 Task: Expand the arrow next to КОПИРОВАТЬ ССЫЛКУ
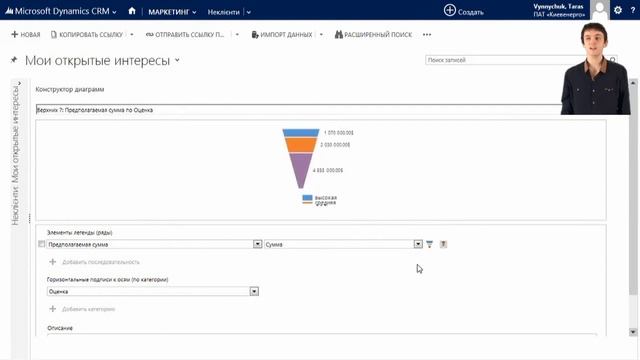[x=132, y=35]
